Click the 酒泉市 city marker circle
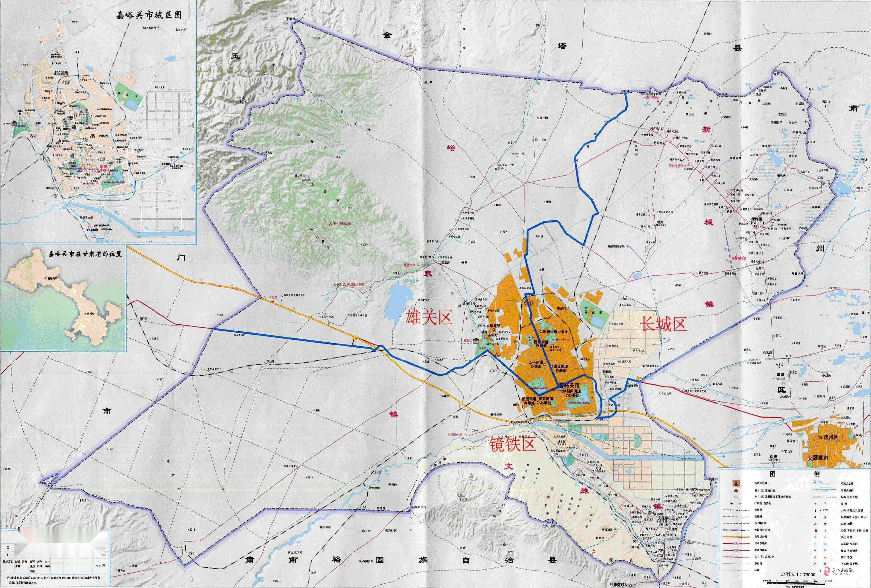The height and width of the screenshot is (588, 871). (810, 459)
